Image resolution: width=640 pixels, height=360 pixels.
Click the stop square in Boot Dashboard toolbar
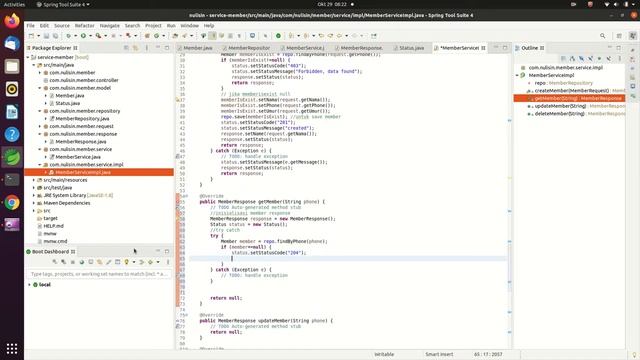[73, 262]
